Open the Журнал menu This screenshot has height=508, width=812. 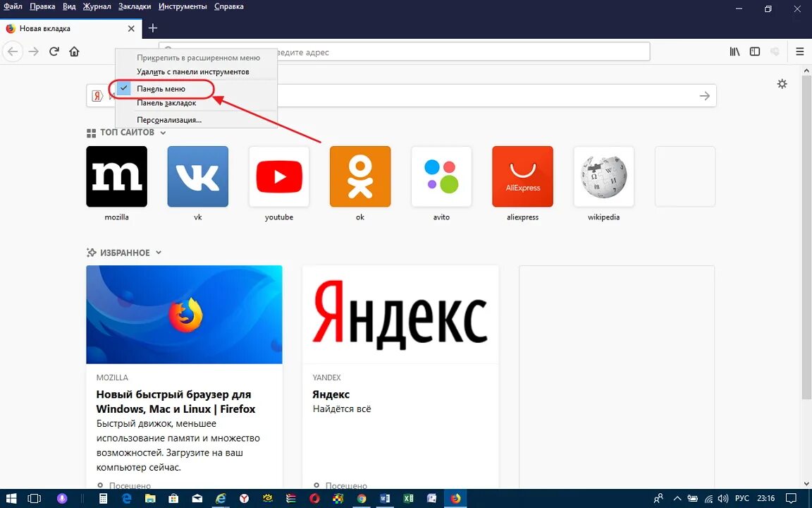(97, 7)
